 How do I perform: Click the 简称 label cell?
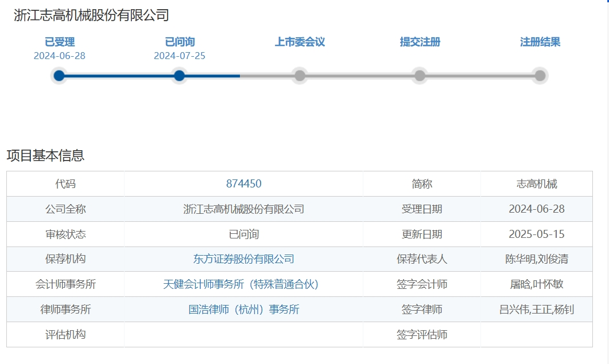pos(422,183)
